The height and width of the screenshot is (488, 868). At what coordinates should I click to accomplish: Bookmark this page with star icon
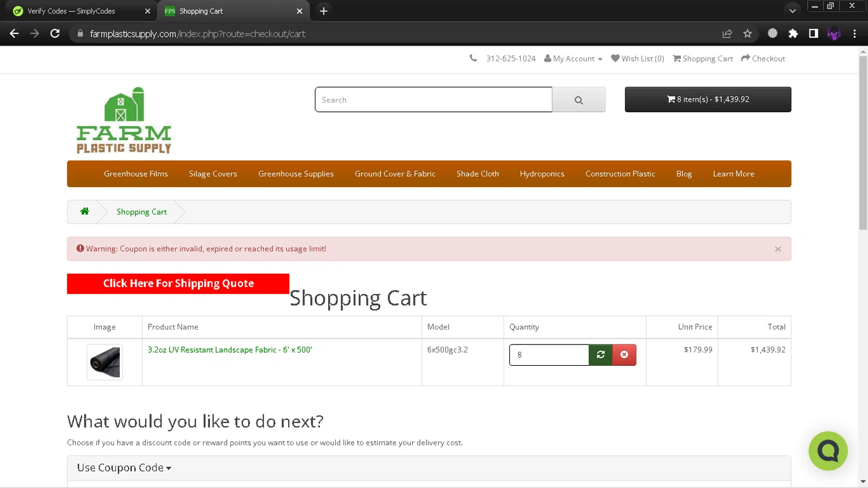point(748,34)
